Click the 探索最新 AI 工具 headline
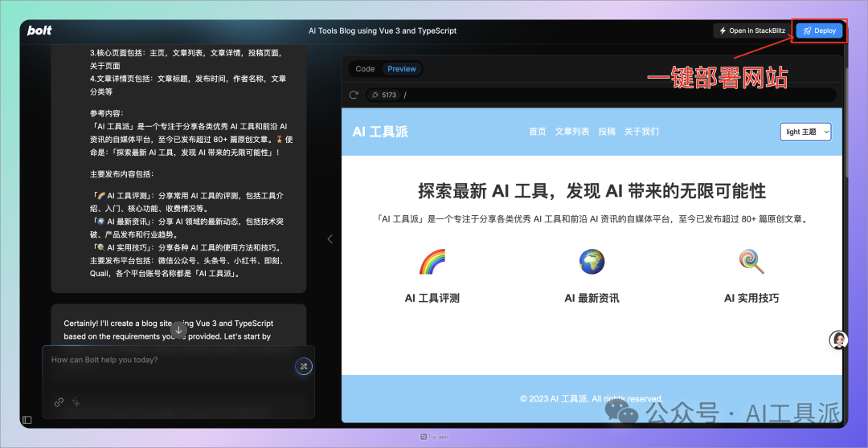This screenshot has width=868, height=448. (592, 192)
